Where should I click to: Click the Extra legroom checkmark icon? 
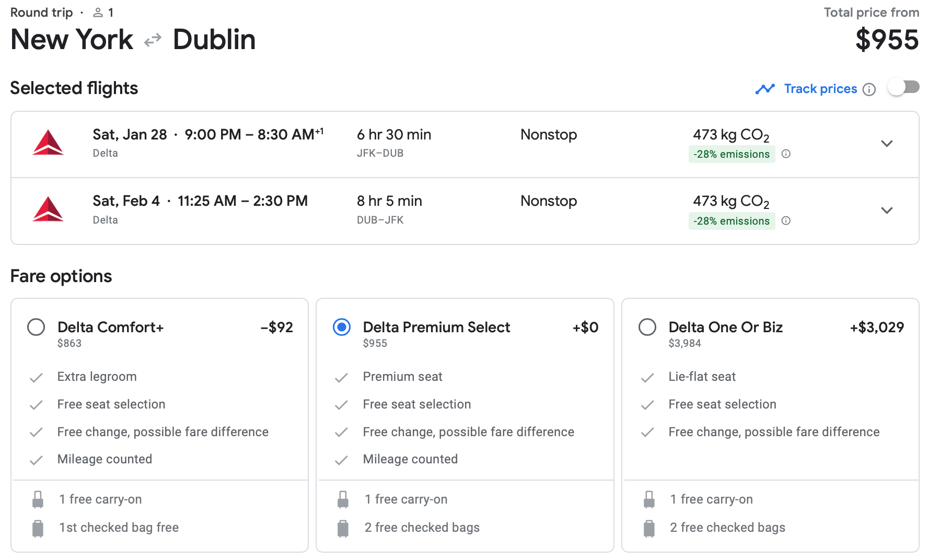(x=36, y=378)
